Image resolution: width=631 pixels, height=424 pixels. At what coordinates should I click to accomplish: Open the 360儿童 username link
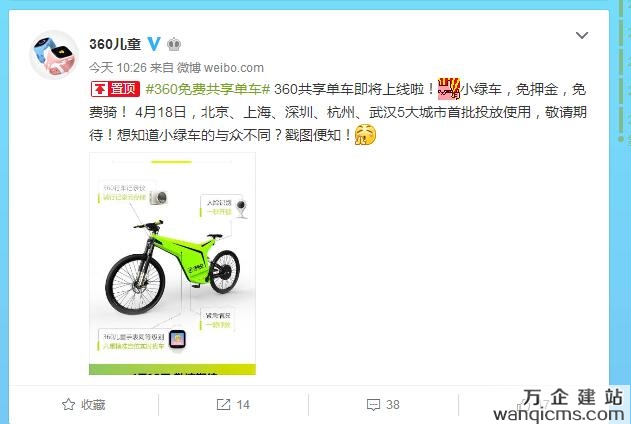[115, 44]
